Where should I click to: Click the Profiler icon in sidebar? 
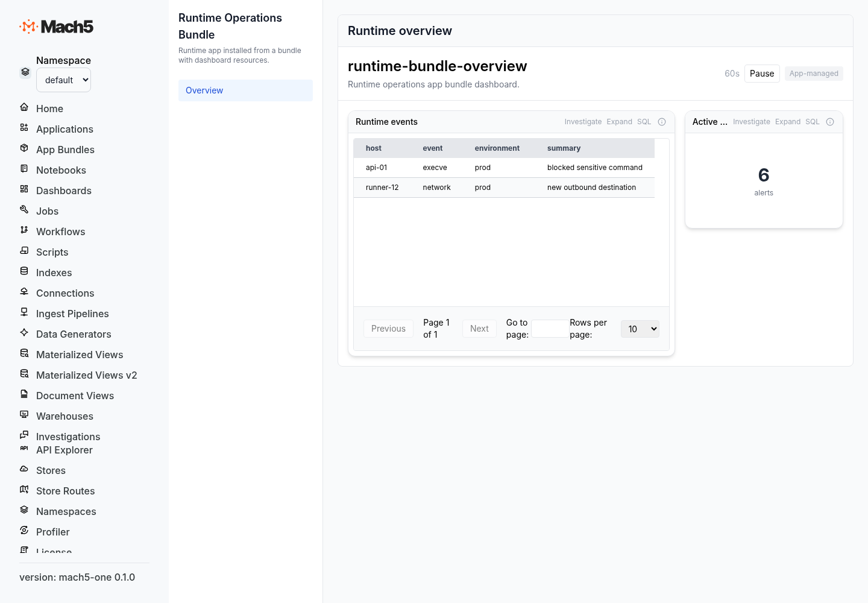click(x=24, y=531)
